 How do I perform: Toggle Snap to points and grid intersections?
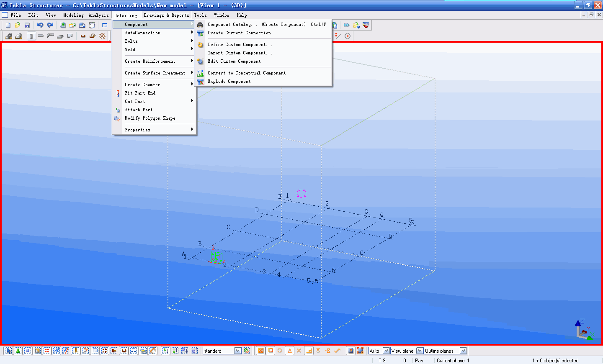tap(261, 351)
